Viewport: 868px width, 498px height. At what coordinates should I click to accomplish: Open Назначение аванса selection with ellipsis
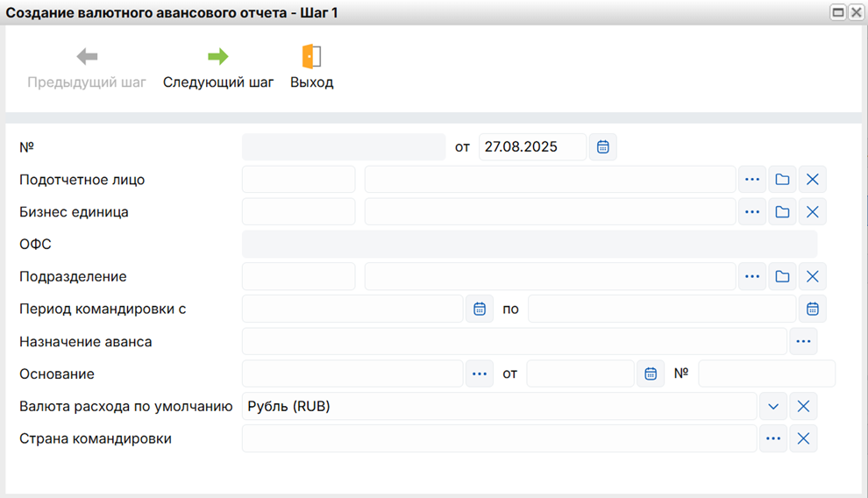(x=803, y=342)
